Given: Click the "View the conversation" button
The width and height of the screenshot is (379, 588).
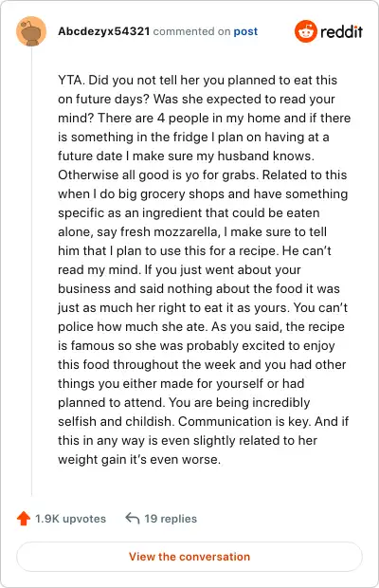Looking at the screenshot, I should [189, 557].
